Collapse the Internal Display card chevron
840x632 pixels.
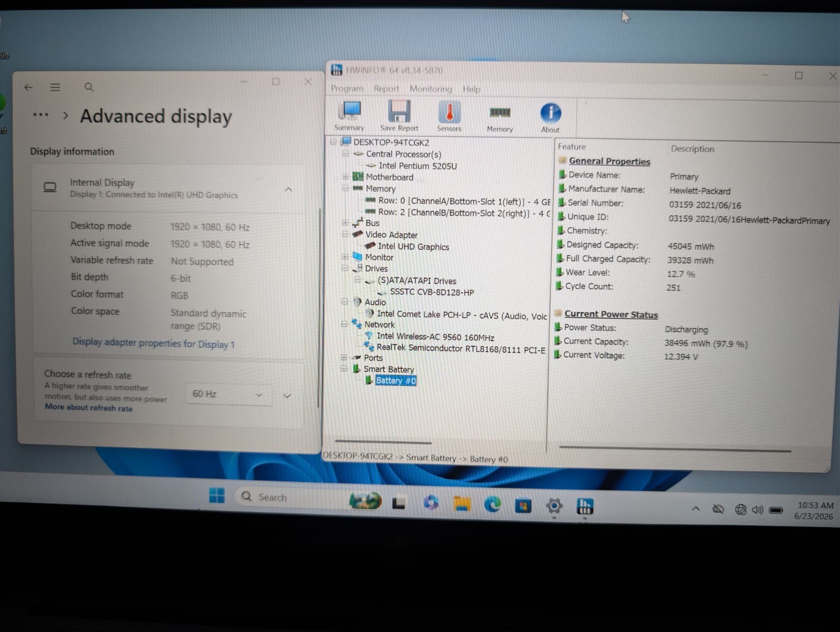288,189
